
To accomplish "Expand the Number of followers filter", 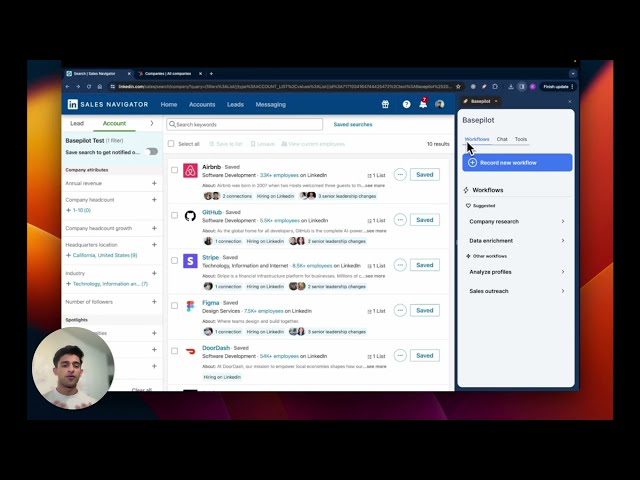I will (154, 302).
